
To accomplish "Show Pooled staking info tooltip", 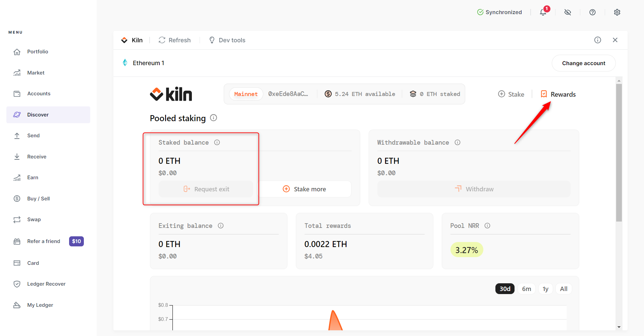I will (x=214, y=118).
